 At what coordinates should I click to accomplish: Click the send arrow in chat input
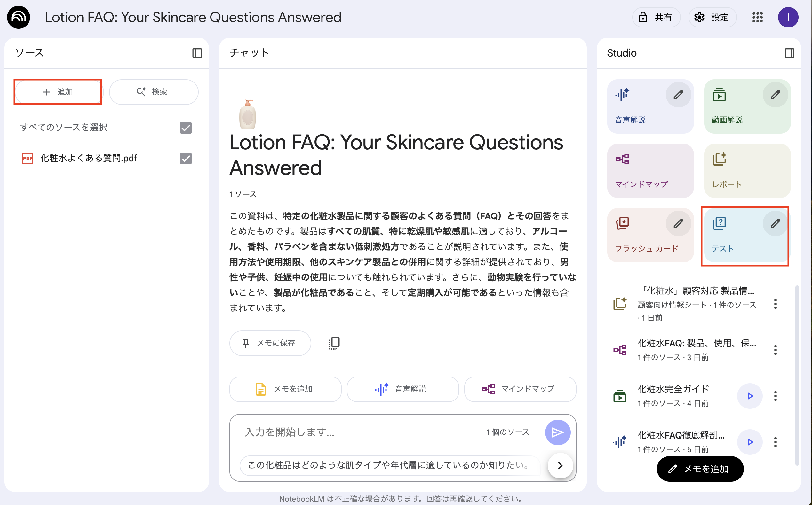point(557,432)
